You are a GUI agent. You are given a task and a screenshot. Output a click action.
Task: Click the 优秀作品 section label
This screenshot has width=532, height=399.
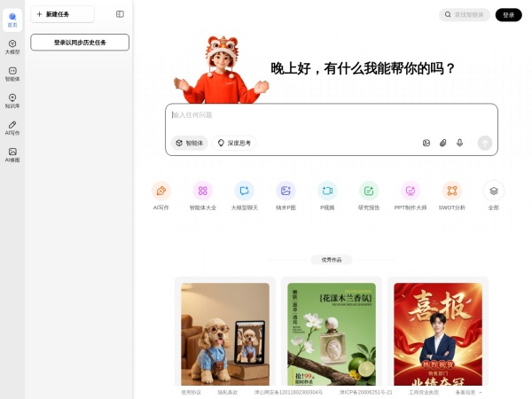[x=332, y=260]
